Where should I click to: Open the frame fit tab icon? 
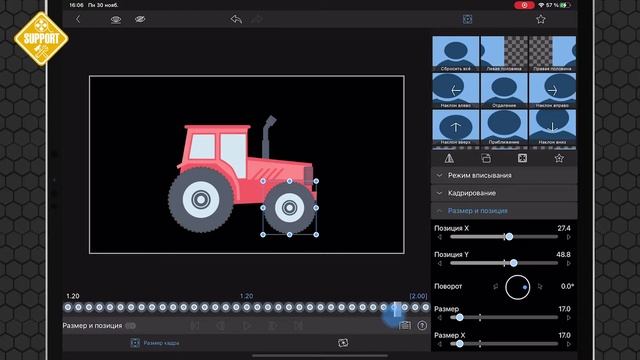tap(522, 158)
